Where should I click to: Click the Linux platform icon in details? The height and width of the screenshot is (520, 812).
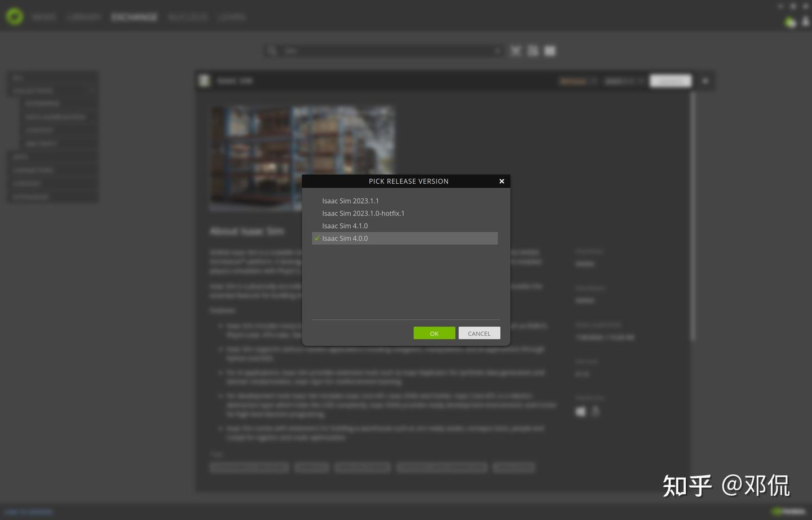[595, 412]
